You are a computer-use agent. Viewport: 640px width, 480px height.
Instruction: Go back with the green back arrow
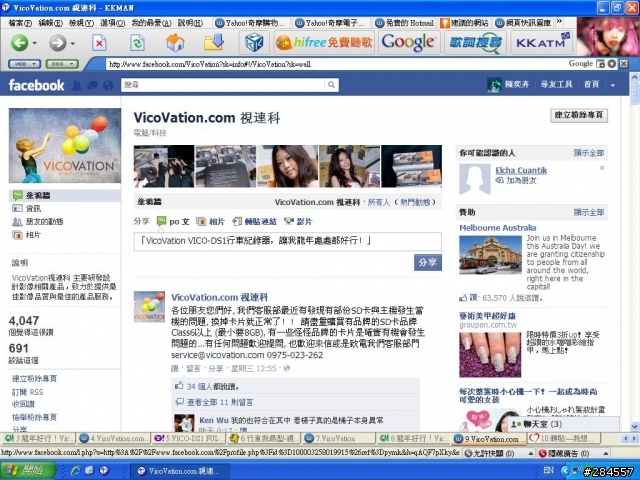tap(19, 42)
